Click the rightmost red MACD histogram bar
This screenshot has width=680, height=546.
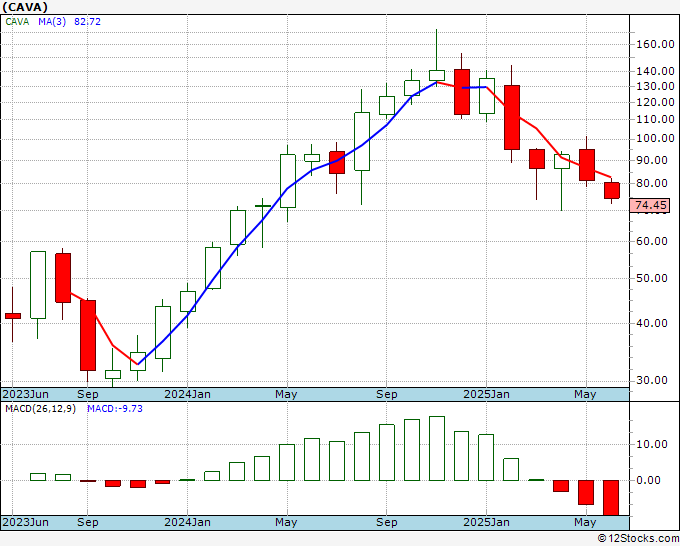(611, 498)
